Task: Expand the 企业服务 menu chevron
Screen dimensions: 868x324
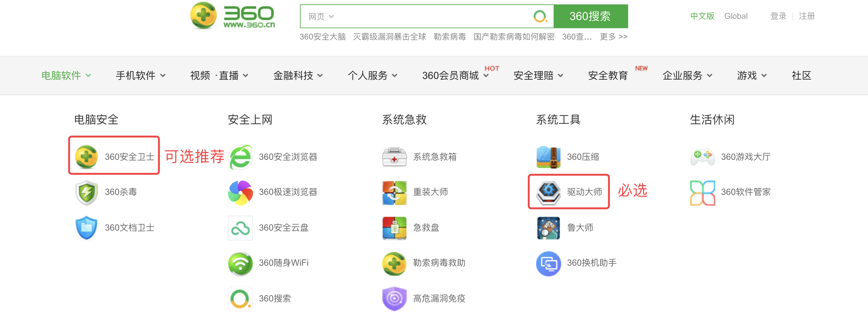Action: 709,76
